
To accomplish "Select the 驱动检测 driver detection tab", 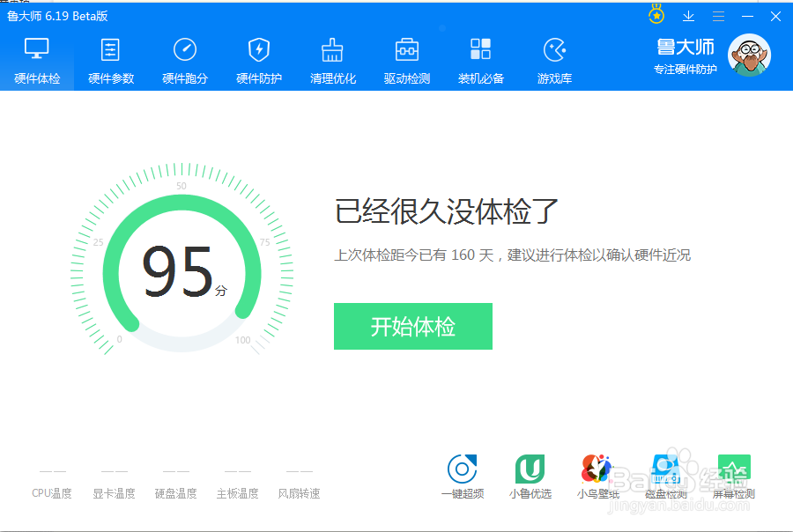I will [406, 61].
